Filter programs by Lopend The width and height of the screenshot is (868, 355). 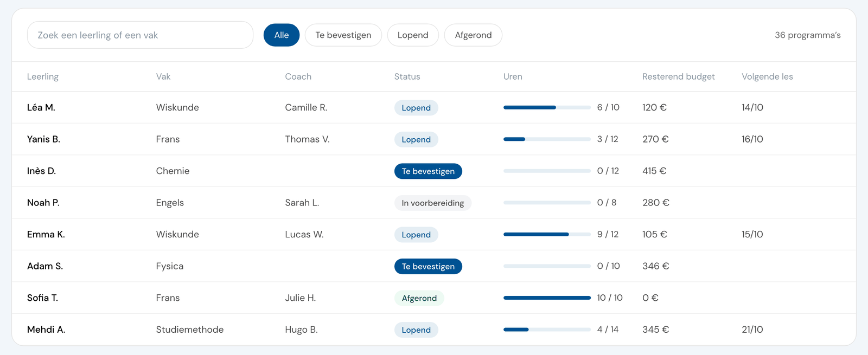point(413,35)
